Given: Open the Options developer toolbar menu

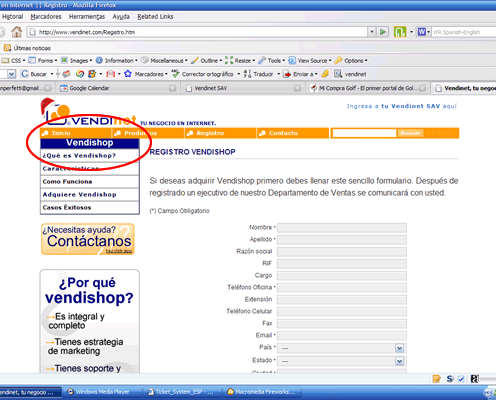Looking at the screenshot, I should click(x=351, y=61).
